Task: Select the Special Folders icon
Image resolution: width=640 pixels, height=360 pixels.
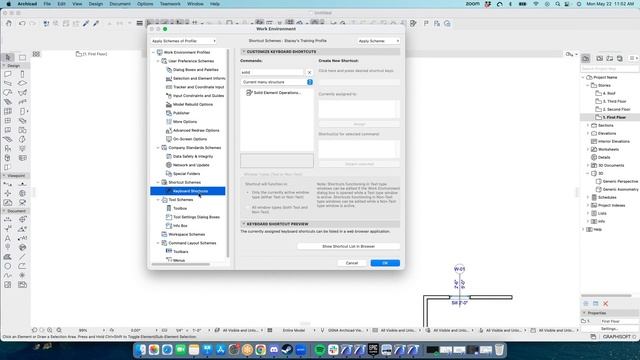Action: [x=169, y=173]
